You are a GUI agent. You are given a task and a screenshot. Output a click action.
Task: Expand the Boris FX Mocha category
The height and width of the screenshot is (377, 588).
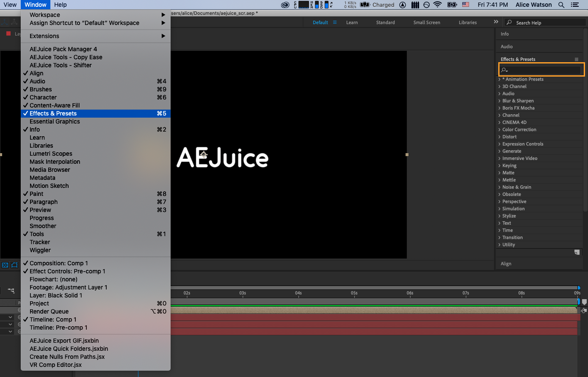(x=500, y=108)
